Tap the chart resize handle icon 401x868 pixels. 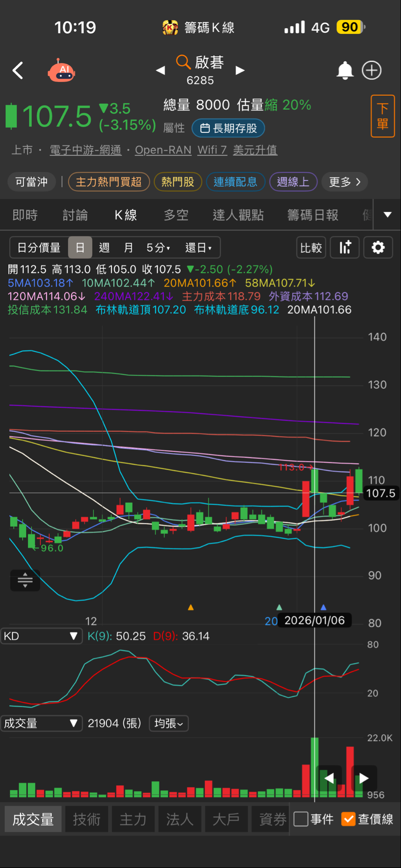pos(25,580)
